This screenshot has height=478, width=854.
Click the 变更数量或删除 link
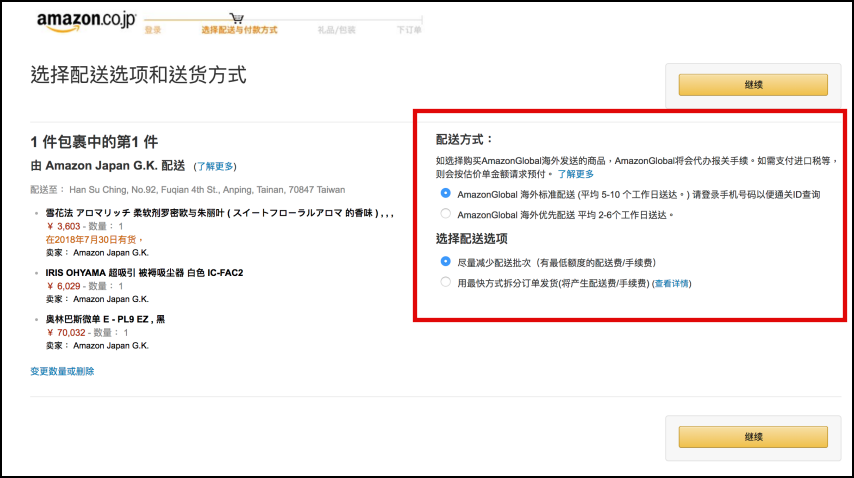[x=62, y=371]
